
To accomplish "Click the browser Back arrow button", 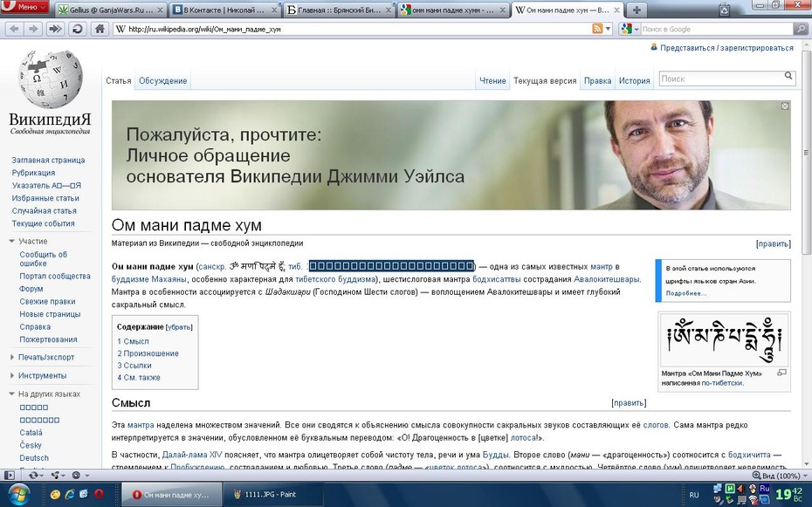I will 14,29.
